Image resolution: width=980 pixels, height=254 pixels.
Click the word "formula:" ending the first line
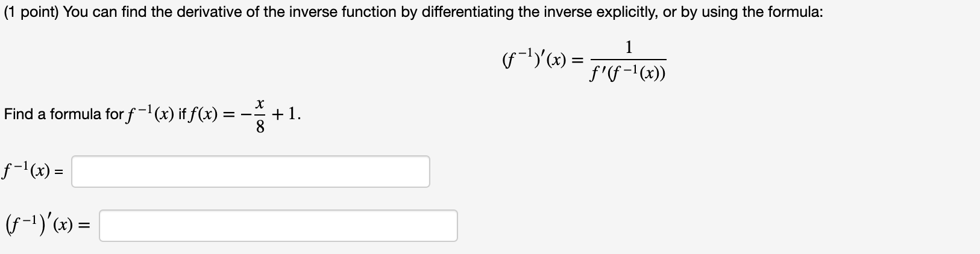tap(799, 13)
